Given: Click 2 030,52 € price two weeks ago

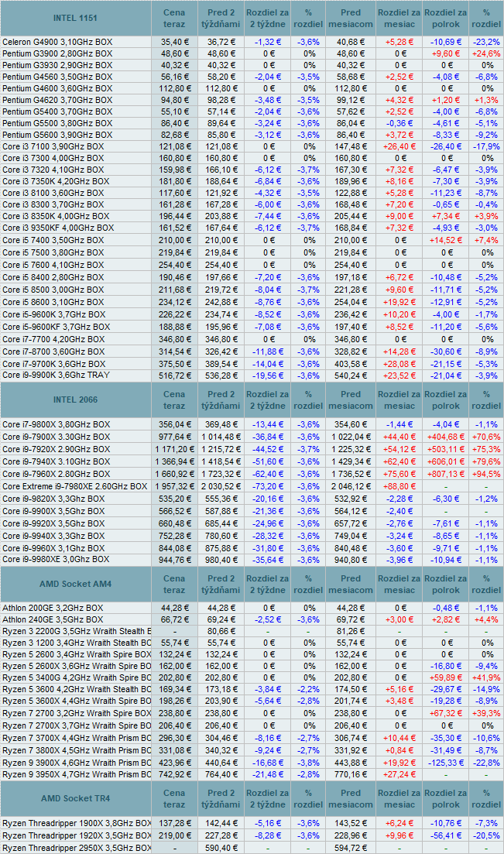Looking at the screenshot, I should point(221,486).
